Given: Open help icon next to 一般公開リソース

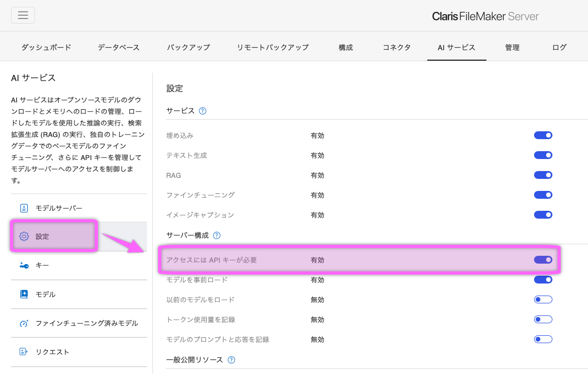Looking at the screenshot, I should tap(231, 360).
